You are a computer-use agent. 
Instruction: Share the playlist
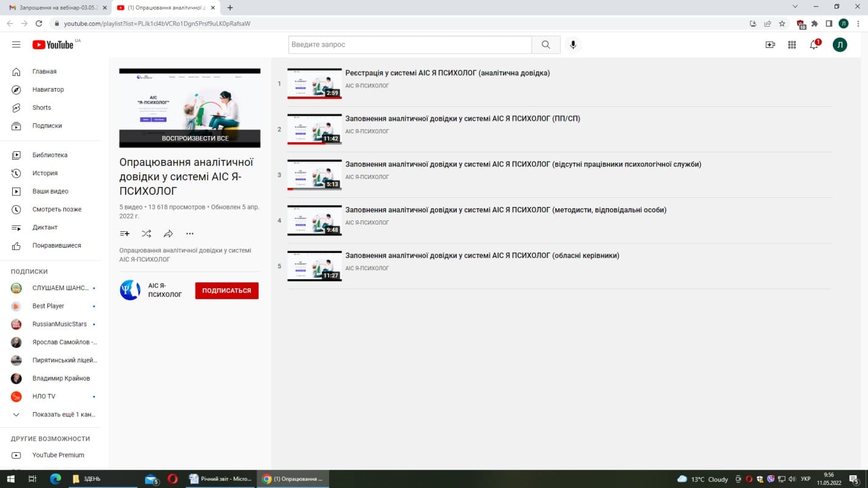[168, 234]
